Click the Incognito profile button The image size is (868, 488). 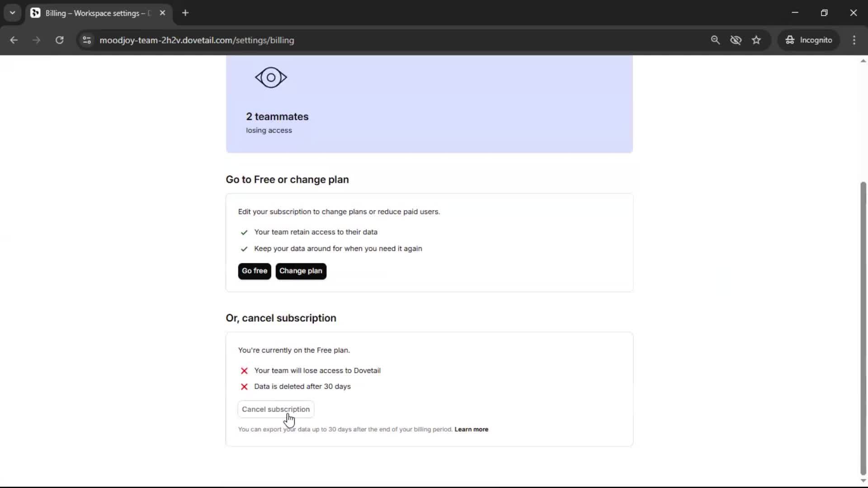(809, 40)
